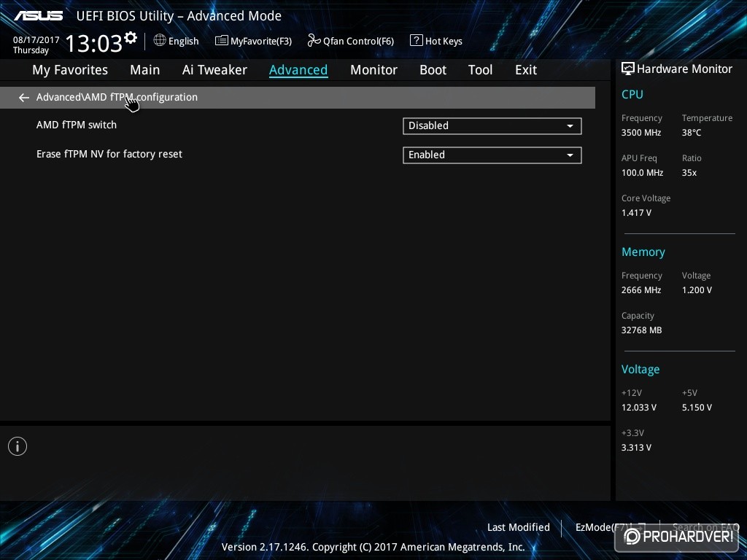Click the Hardware Monitor title
The image size is (747, 560).
click(684, 69)
